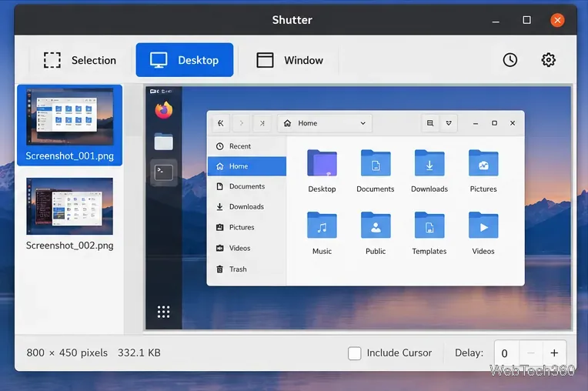Open Videos in the sidebar
The height and width of the screenshot is (391, 588).
247,248
